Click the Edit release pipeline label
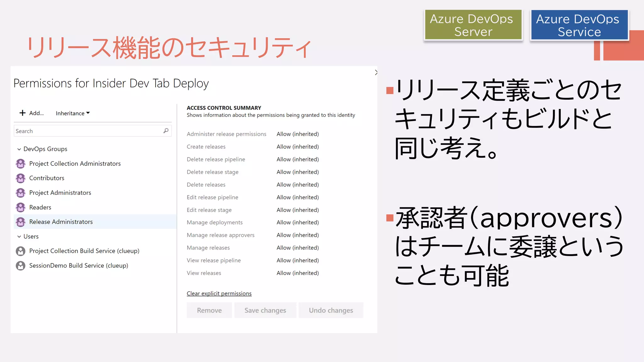Screen dimensions: 644x362 click(x=212, y=197)
